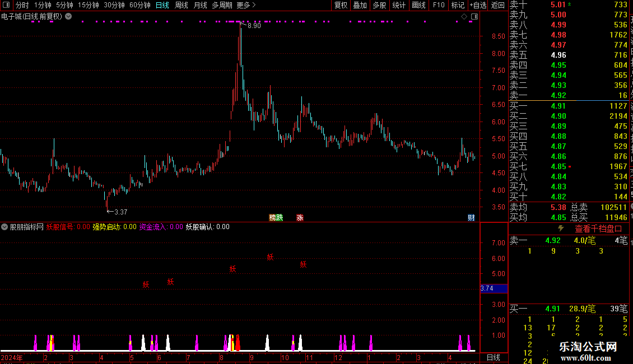Click the 多股 multi-stock button
Screen dimensions: 633x364
pos(379,5)
